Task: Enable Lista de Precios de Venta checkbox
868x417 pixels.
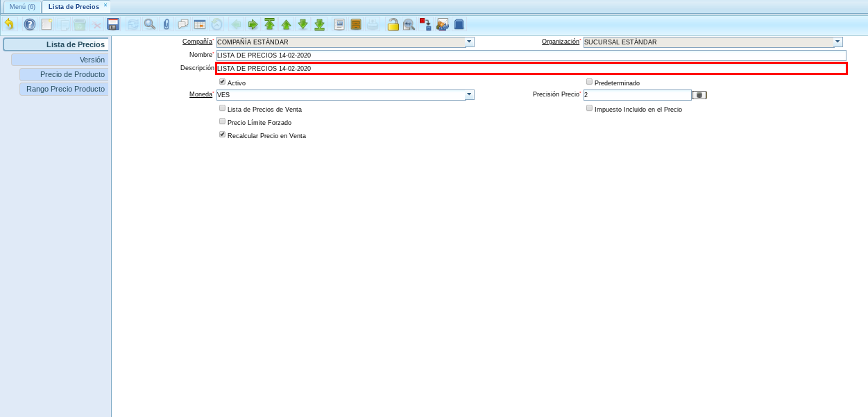Action: (x=222, y=108)
